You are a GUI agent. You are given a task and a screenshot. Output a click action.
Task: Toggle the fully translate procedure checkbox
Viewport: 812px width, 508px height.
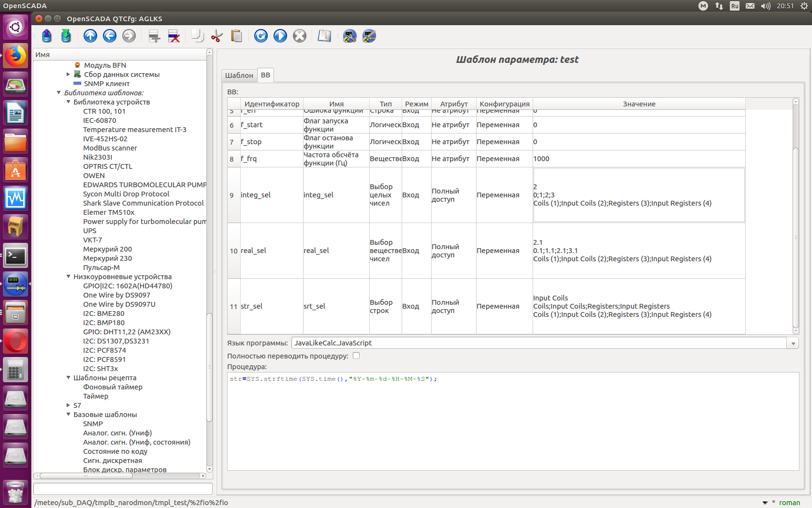(x=356, y=356)
